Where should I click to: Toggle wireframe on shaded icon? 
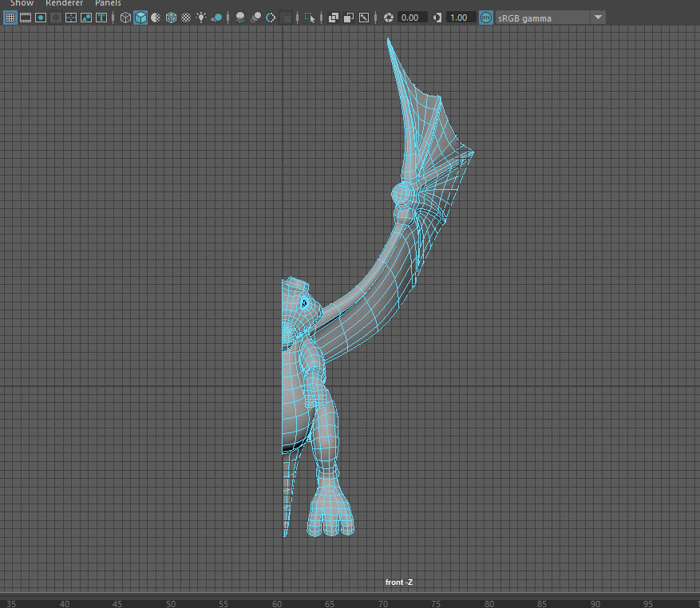point(171,18)
